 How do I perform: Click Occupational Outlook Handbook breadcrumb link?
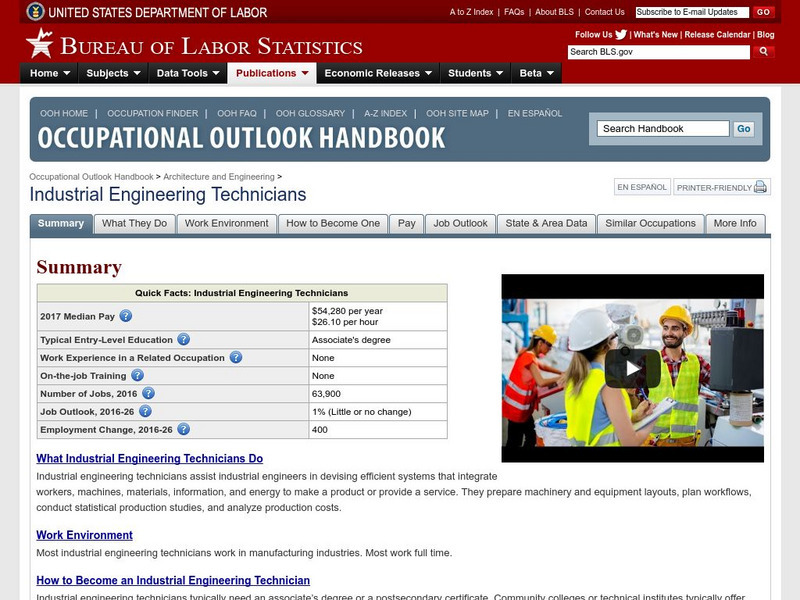click(x=91, y=177)
